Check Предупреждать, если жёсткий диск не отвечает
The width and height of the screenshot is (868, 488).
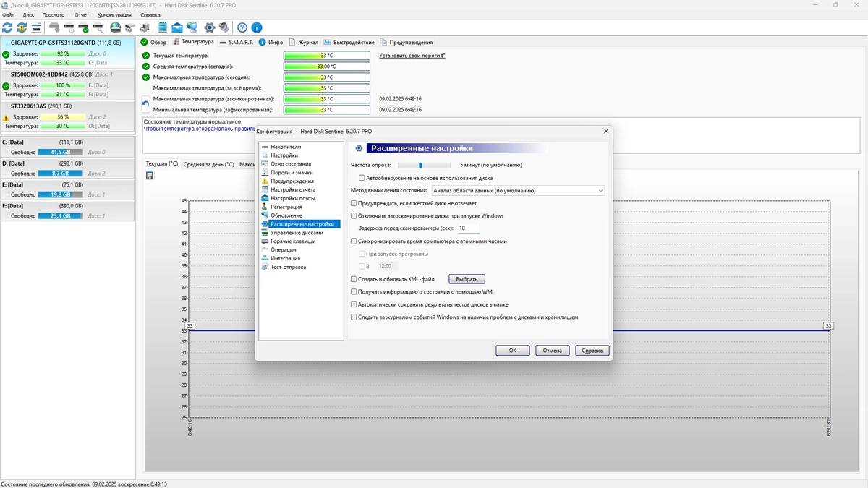(x=354, y=203)
